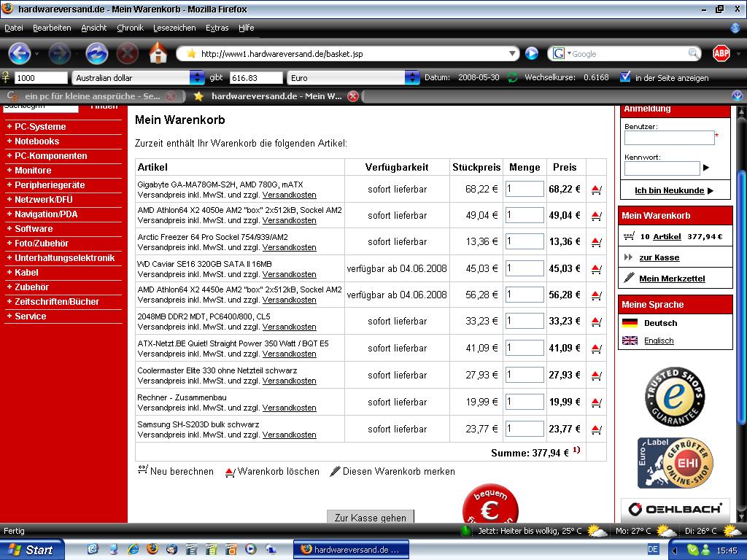Click the currency amount field showing 1000

[x=41, y=77]
